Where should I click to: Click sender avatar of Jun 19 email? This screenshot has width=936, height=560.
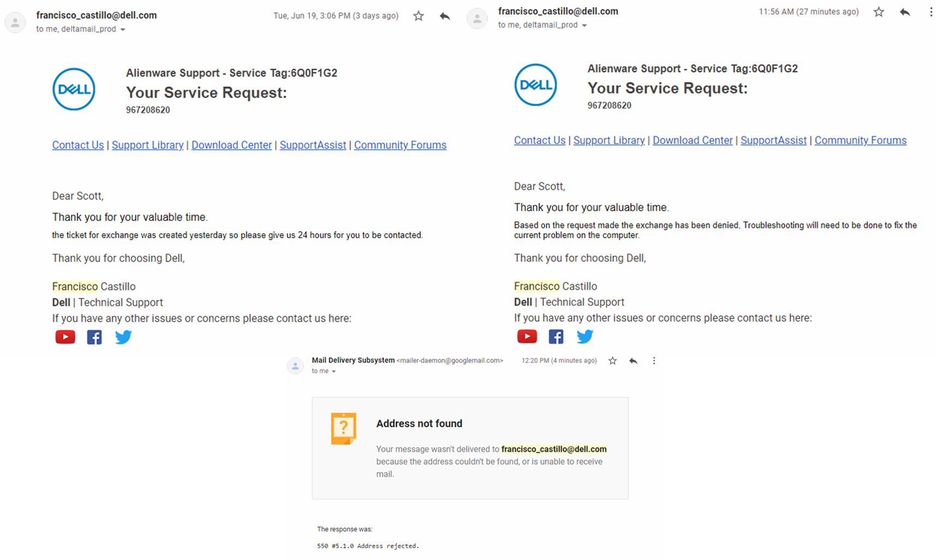tap(15, 22)
